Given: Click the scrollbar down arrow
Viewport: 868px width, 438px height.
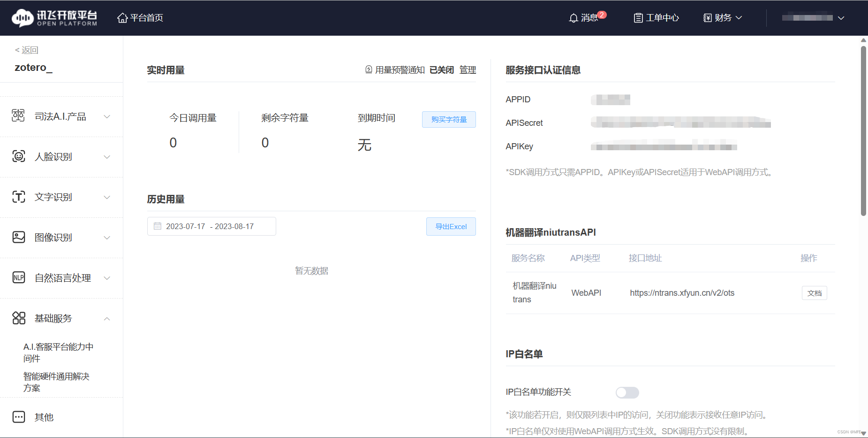Looking at the screenshot, I should (x=863, y=433).
